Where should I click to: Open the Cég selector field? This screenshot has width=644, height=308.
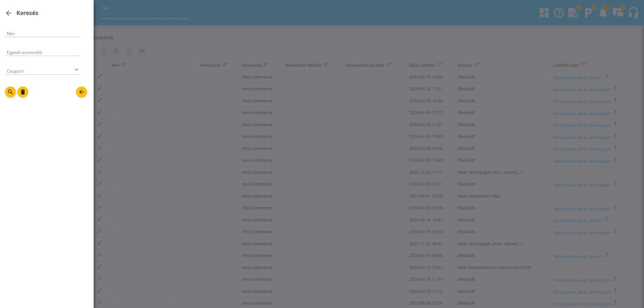144,13
